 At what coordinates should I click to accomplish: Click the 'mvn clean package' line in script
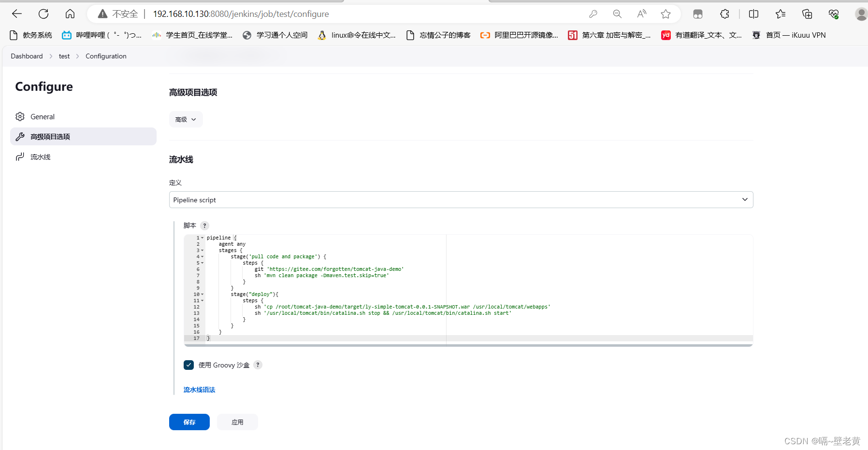coord(321,276)
